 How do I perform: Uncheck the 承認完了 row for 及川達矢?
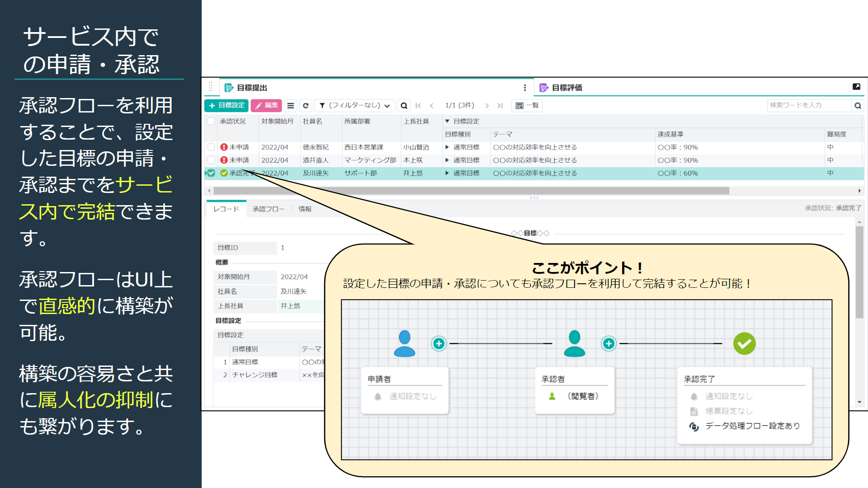(211, 173)
